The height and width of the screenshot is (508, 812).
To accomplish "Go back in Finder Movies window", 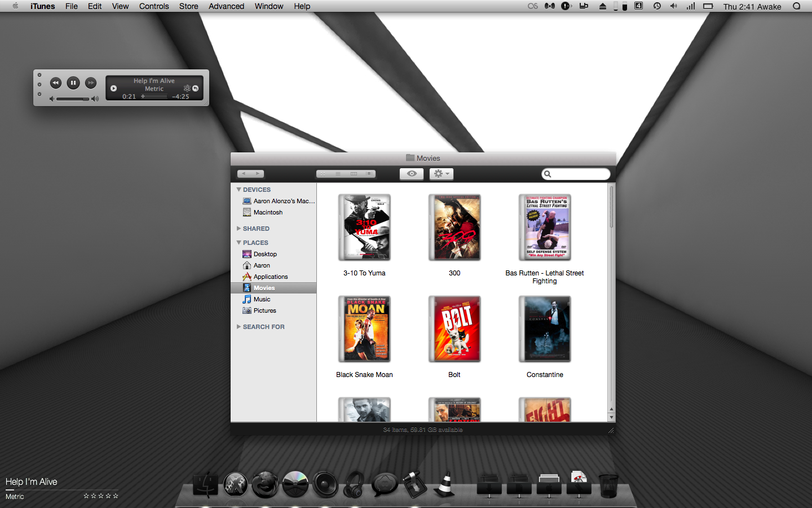I will point(244,174).
